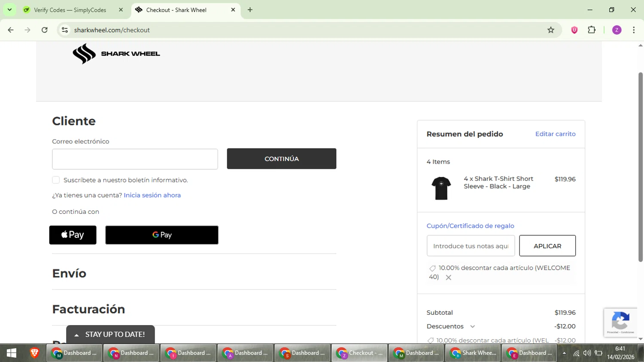Expand the Descuentos chevron
Image resolution: width=644 pixels, height=362 pixels.
pos(473,327)
